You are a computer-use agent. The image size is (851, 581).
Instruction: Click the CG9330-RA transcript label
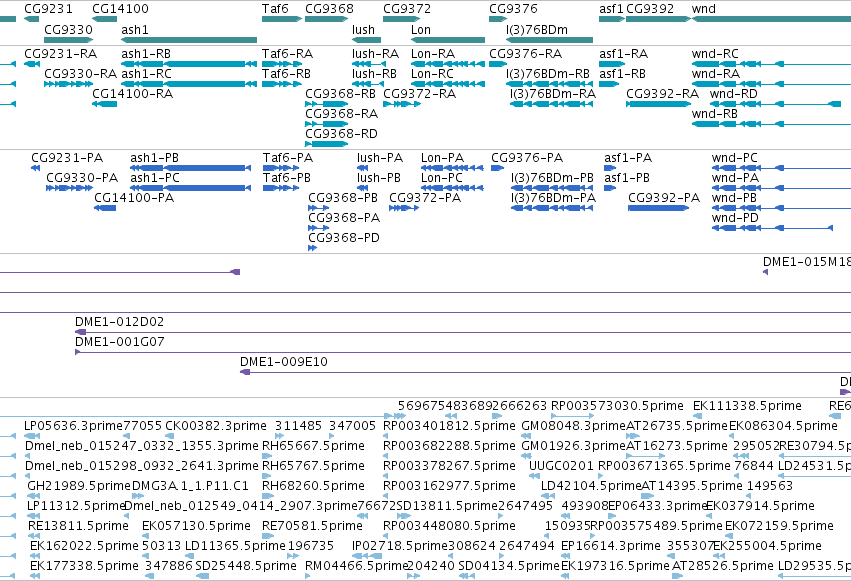pyautogui.click(x=81, y=73)
